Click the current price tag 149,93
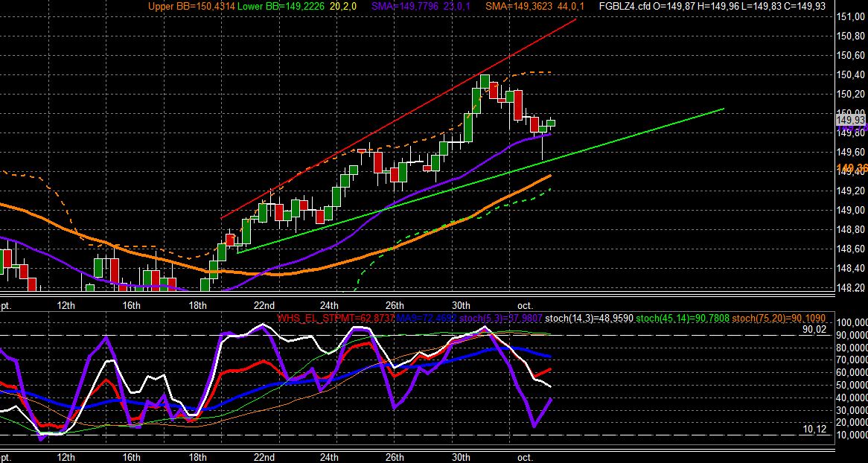 [x=852, y=120]
